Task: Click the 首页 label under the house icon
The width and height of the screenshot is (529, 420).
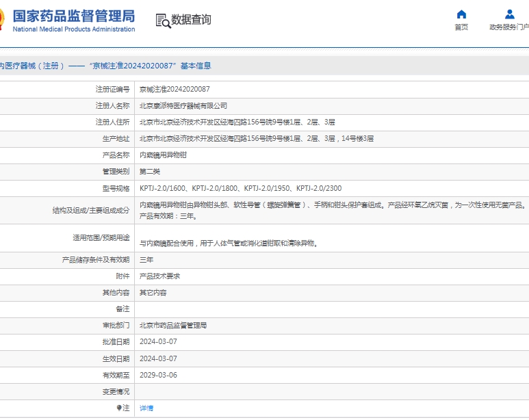Action: coord(461,27)
